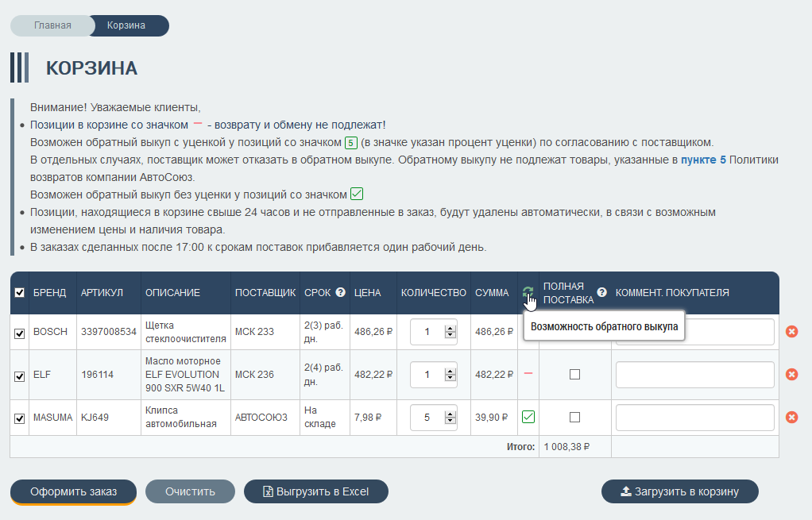The height and width of the screenshot is (520, 812).
Task: Enable full delivery for MASUMA item
Action: 574,418
